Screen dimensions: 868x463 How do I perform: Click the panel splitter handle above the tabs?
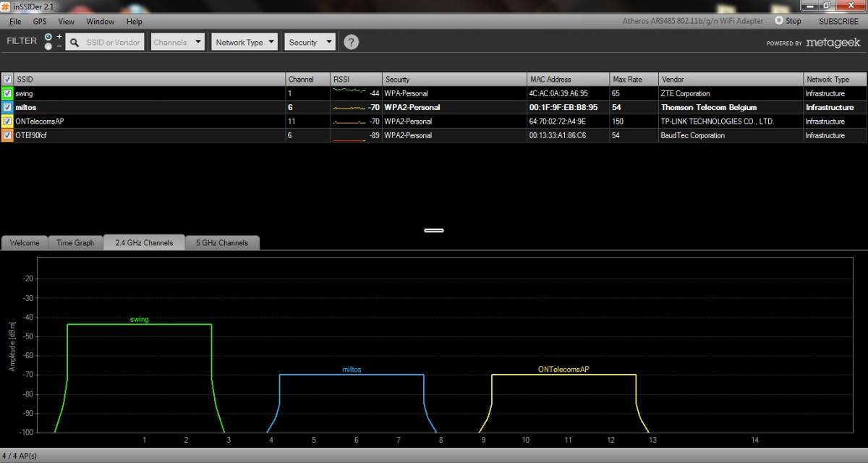[x=434, y=231]
